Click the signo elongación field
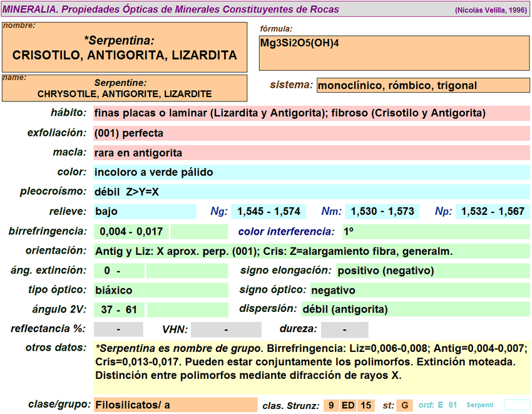The image size is (532, 414). [432, 271]
